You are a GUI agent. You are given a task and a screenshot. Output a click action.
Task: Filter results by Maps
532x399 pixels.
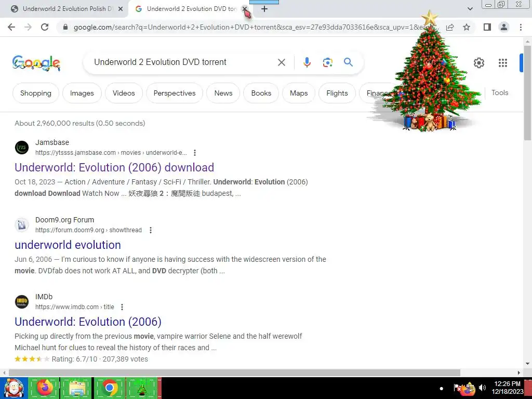coord(299,94)
